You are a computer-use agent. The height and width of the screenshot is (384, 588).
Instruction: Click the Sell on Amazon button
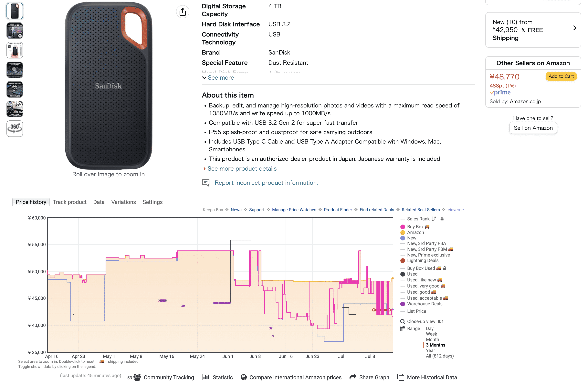533,128
